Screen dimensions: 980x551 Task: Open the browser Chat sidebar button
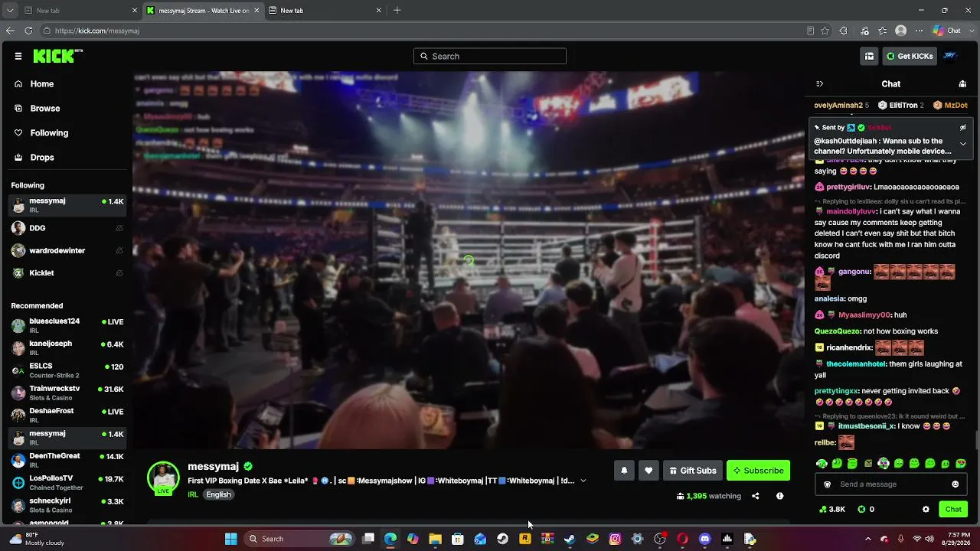coord(947,31)
